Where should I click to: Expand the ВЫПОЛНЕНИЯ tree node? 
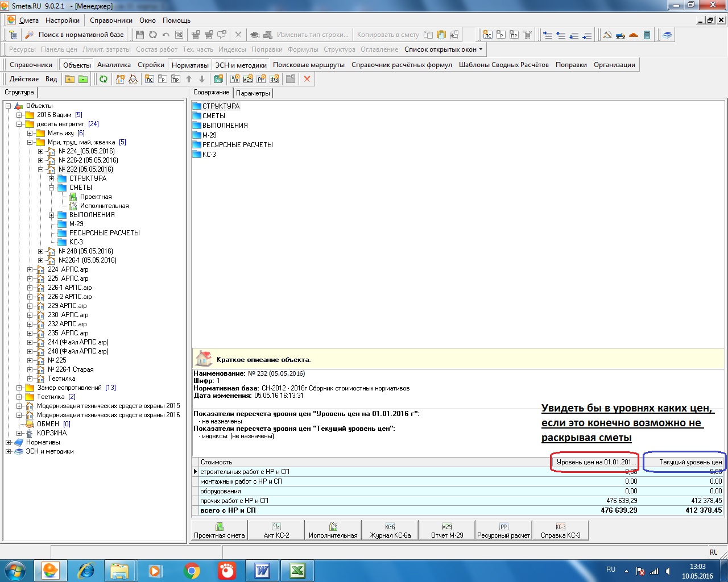tap(51, 215)
